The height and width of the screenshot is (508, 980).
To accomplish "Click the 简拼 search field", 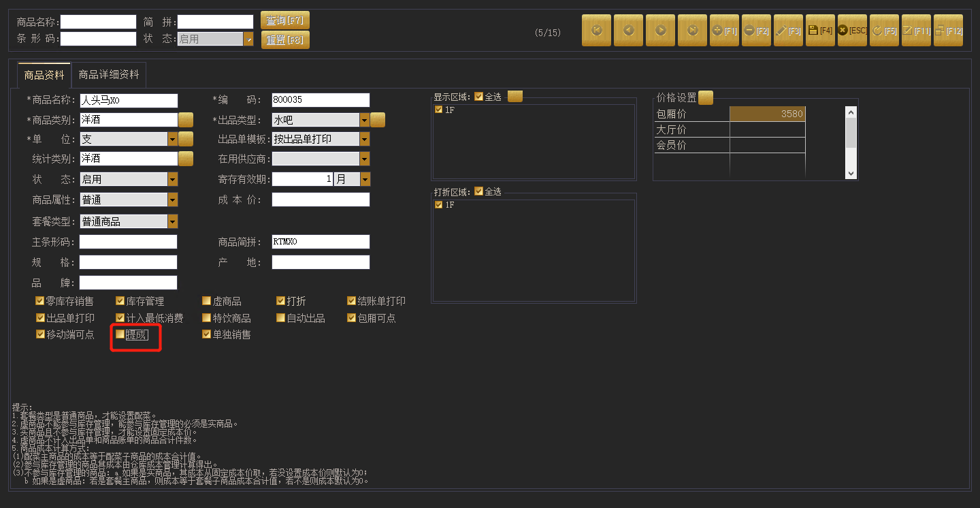I will tap(215, 22).
